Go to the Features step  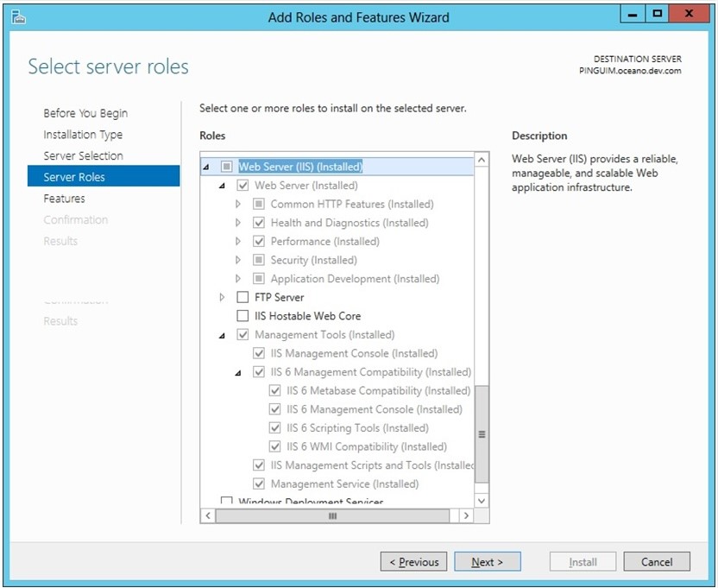coord(64,199)
